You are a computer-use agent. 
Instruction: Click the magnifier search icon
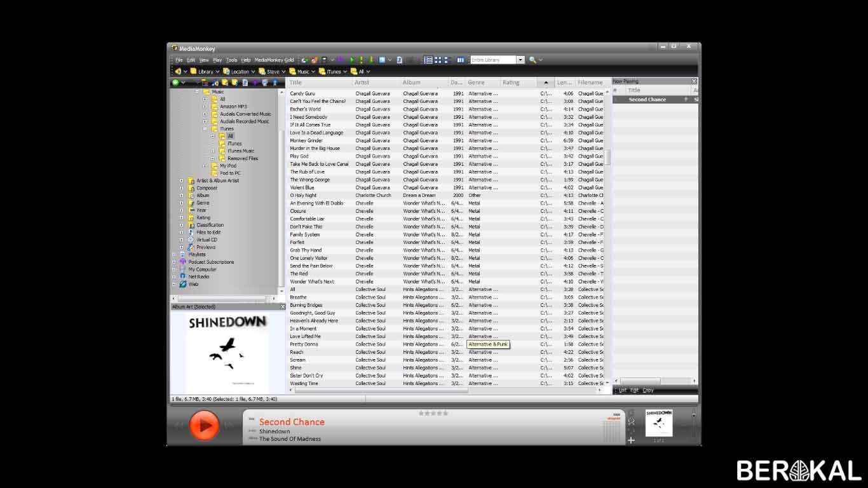(x=532, y=60)
